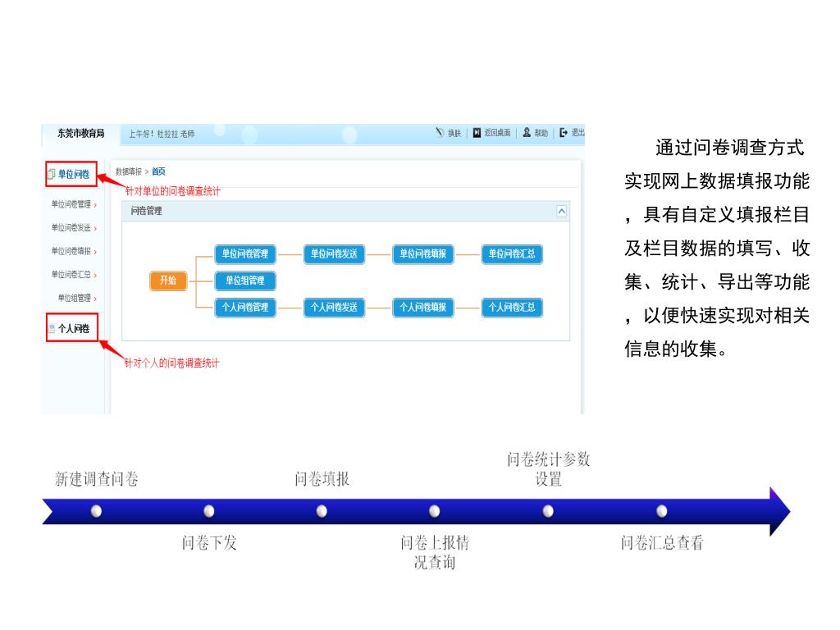Viewport: 840px width, 630px height.
Task: Click the 单位问卷 sidebar document icon
Action: [52, 174]
